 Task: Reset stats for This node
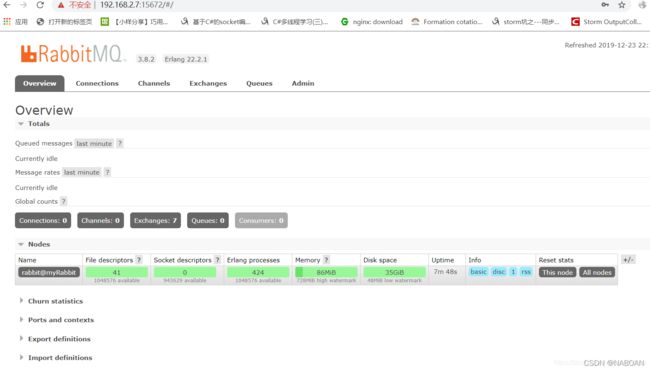coord(558,272)
